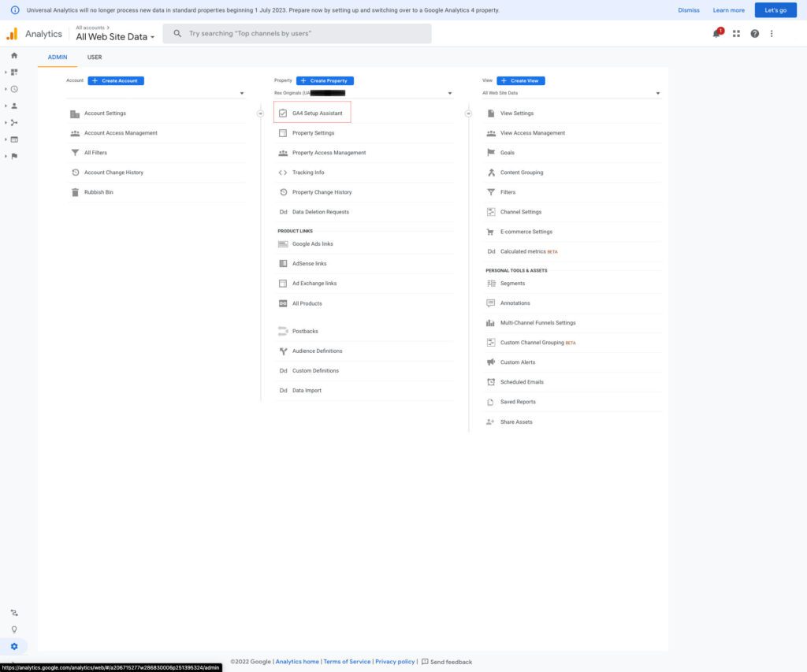Switch to the USER tab
This screenshot has width=807, height=672.
pyautogui.click(x=94, y=57)
